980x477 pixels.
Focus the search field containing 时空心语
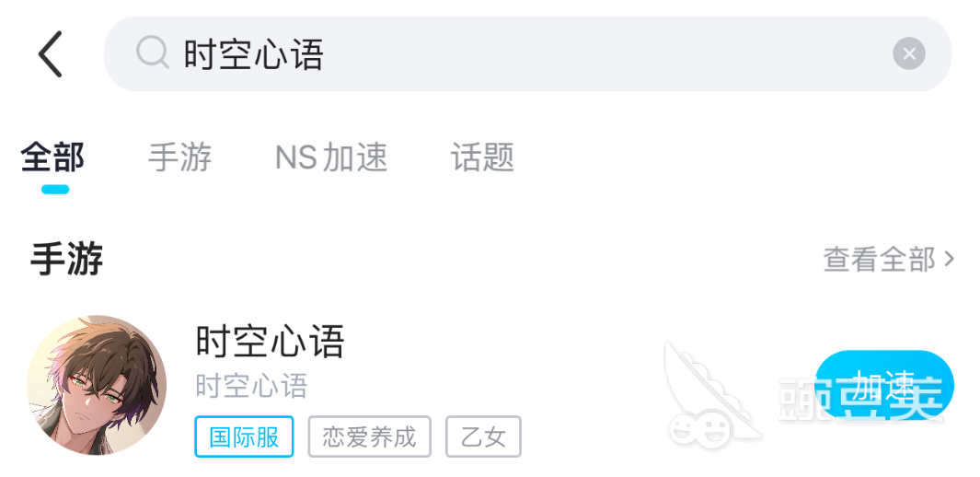click(527, 53)
